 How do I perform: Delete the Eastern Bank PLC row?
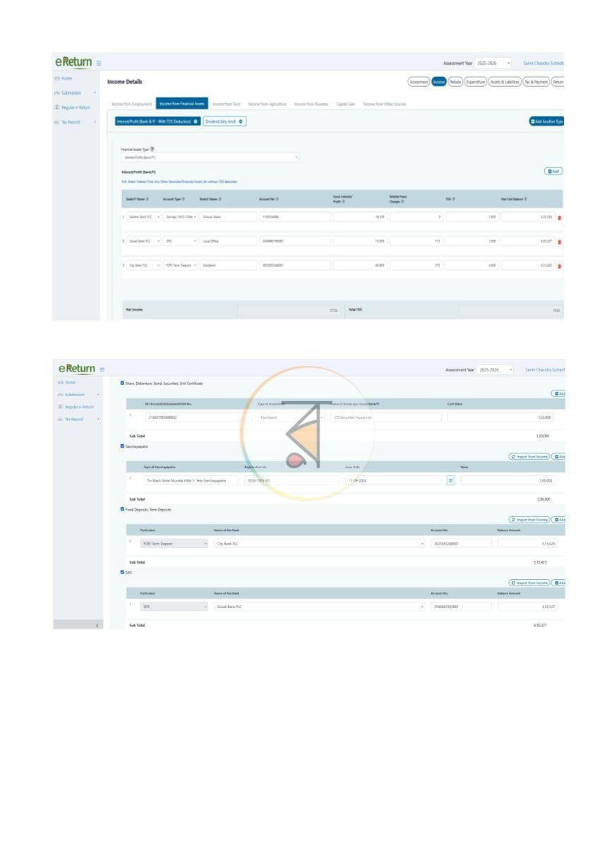[560, 218]
